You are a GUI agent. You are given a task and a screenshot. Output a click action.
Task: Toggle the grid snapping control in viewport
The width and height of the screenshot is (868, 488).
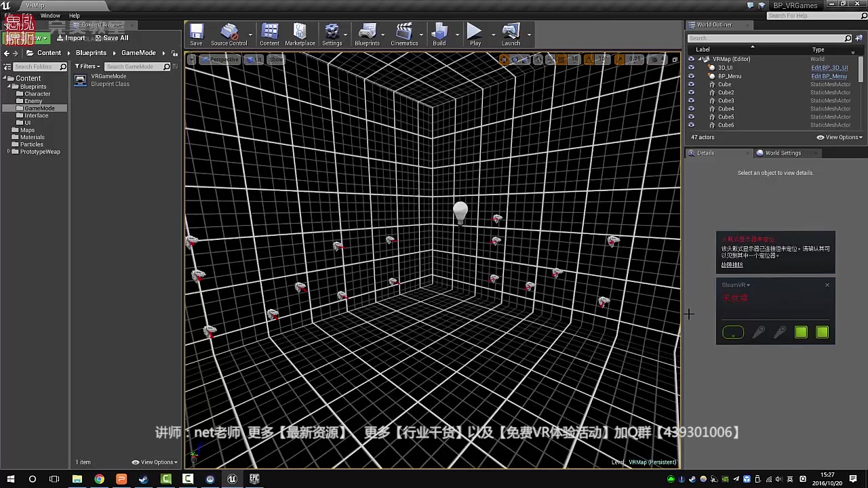(x=561, y=59)
